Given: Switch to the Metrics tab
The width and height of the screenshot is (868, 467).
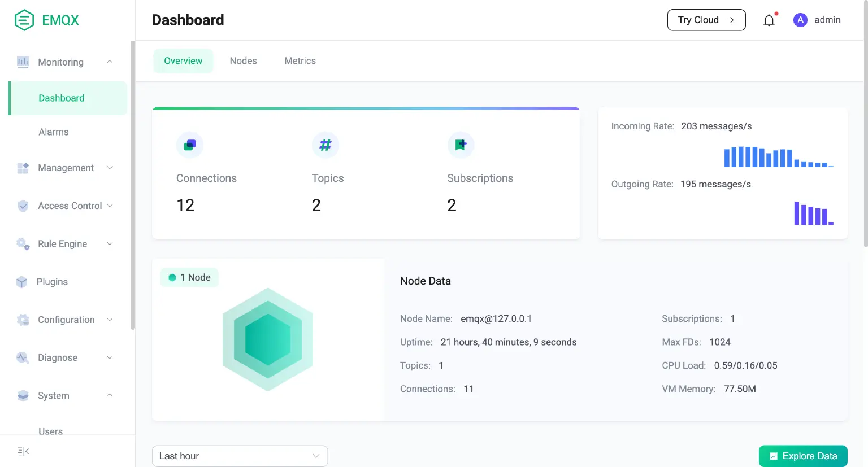Looking at the screenshot, I should [x=300, y=60].
